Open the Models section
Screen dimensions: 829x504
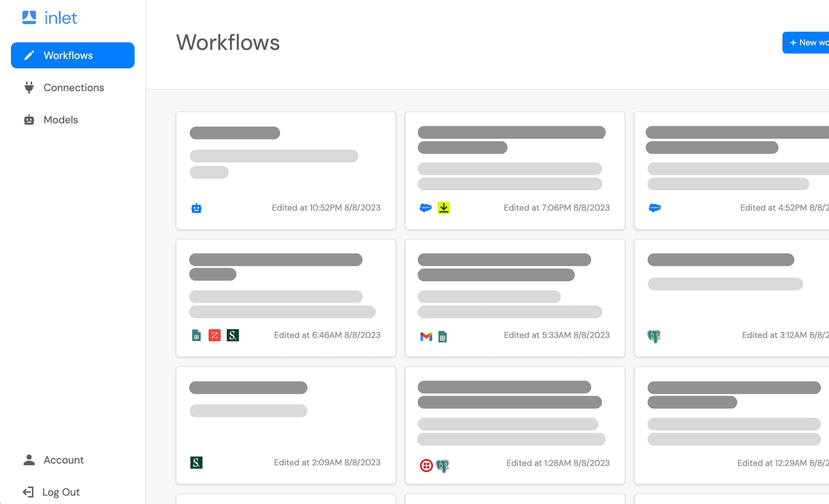(61, 120)
